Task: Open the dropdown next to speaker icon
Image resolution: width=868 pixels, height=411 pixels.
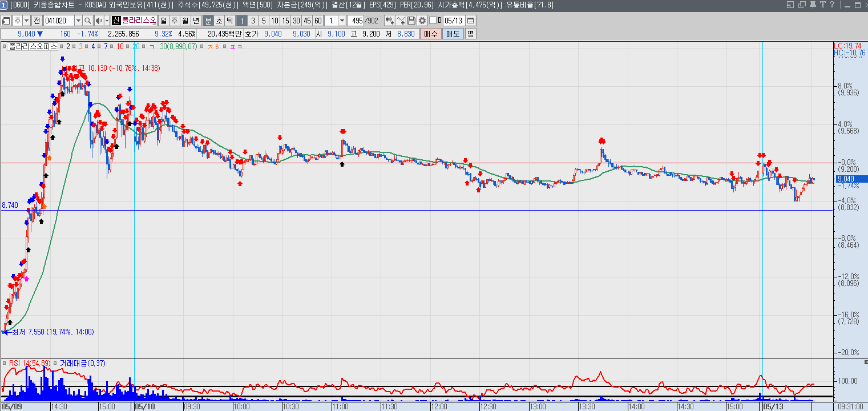Action: 107,21
